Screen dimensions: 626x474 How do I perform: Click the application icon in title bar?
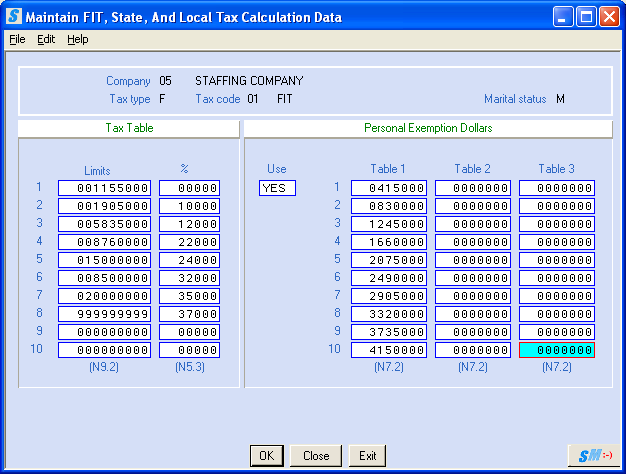point(14,17)
